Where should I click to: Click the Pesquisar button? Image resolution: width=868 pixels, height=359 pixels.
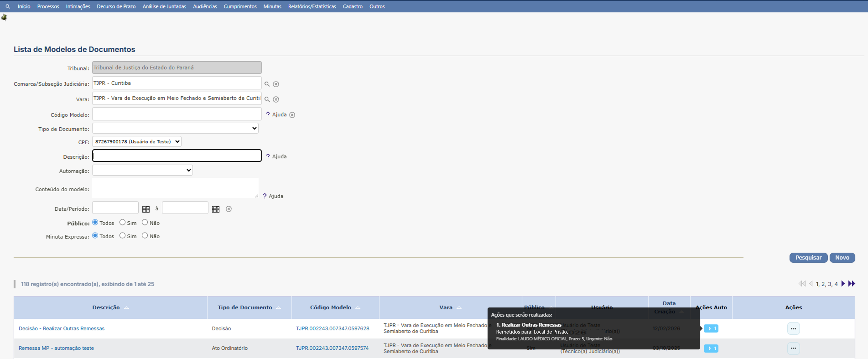808,258
